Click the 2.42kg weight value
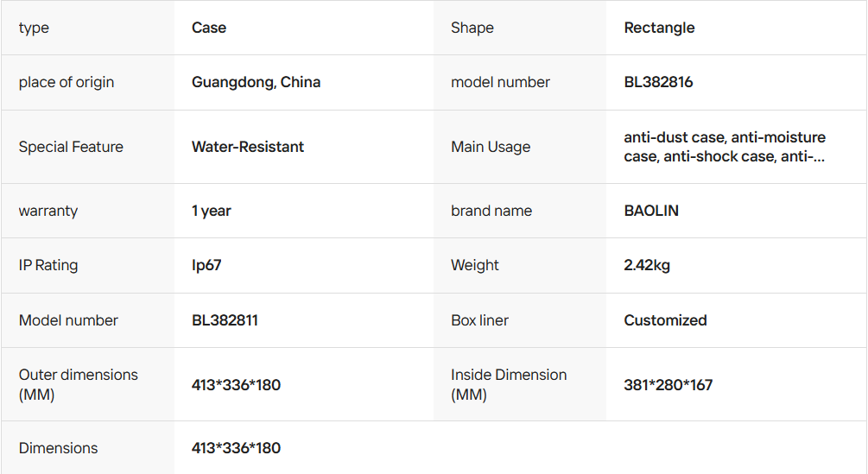Viewport: 868px width, 474px height. [647, 265]
